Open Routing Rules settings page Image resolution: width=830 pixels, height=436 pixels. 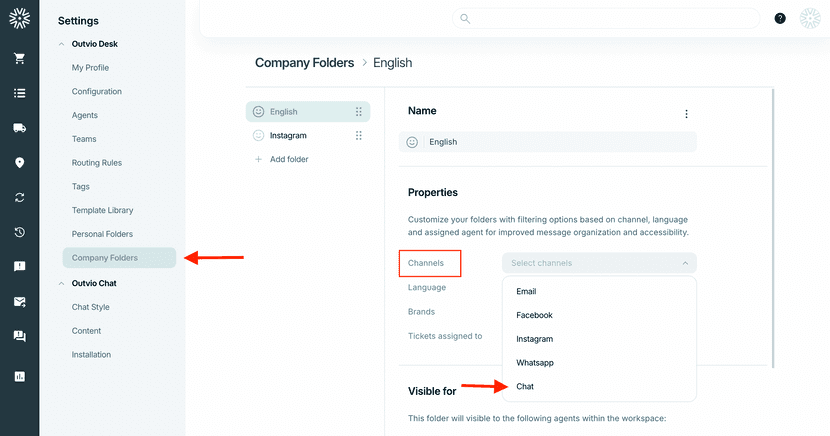[x=97, y=162]
